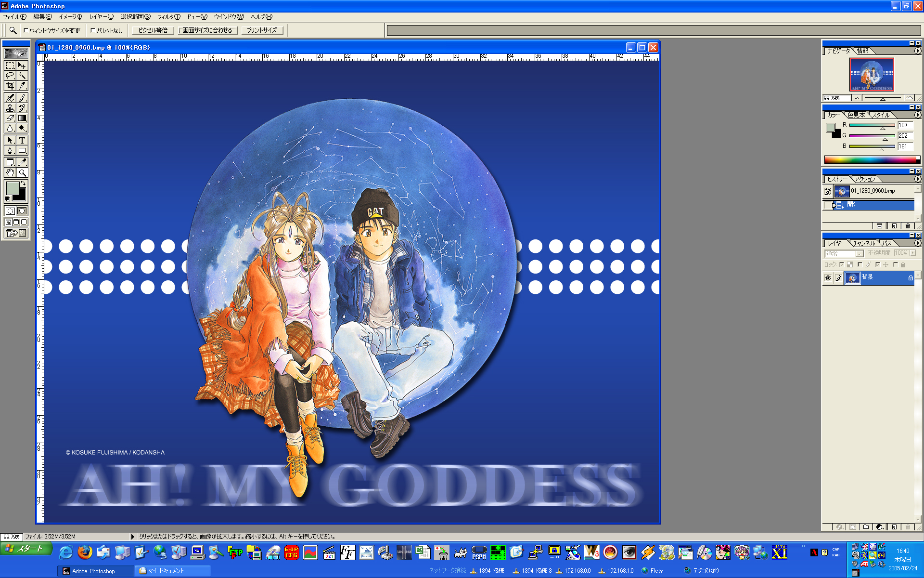Enable ウィンドウサイズを変更 checkbox
The height and width of the screenshot is (578, 924).
26,30
